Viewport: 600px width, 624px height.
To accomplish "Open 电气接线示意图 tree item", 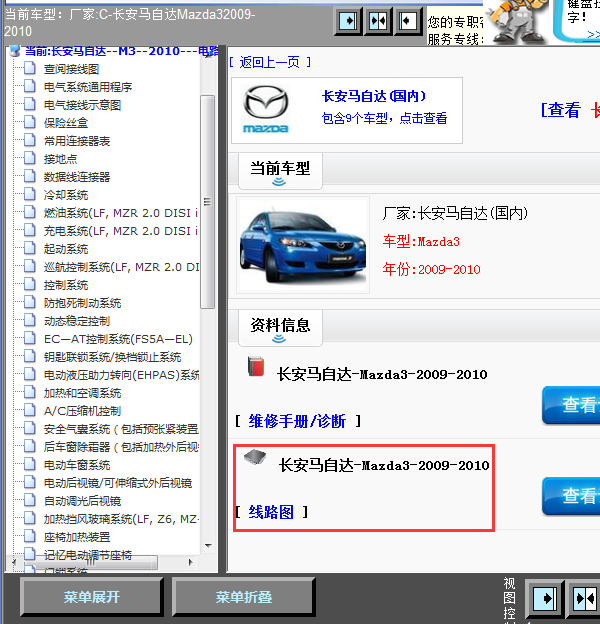I will [82, 105].
